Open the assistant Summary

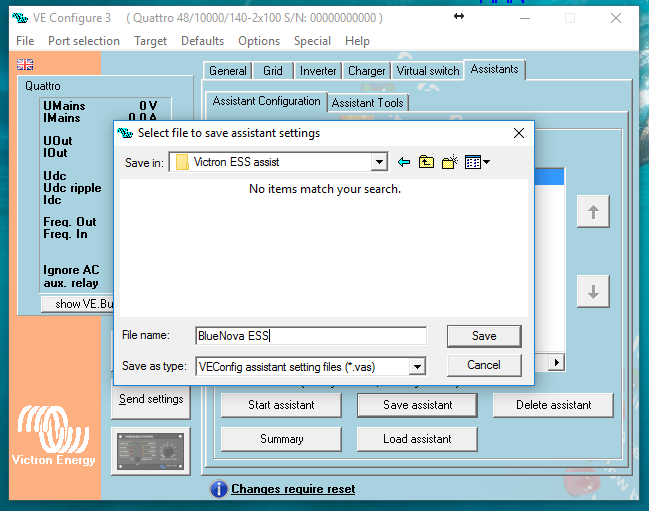281,439
